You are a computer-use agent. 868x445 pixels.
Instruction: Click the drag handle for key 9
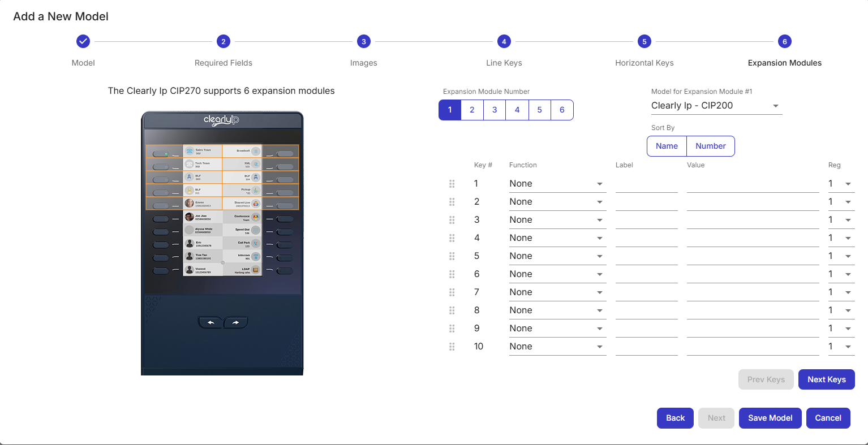click(x=452, y=329)
